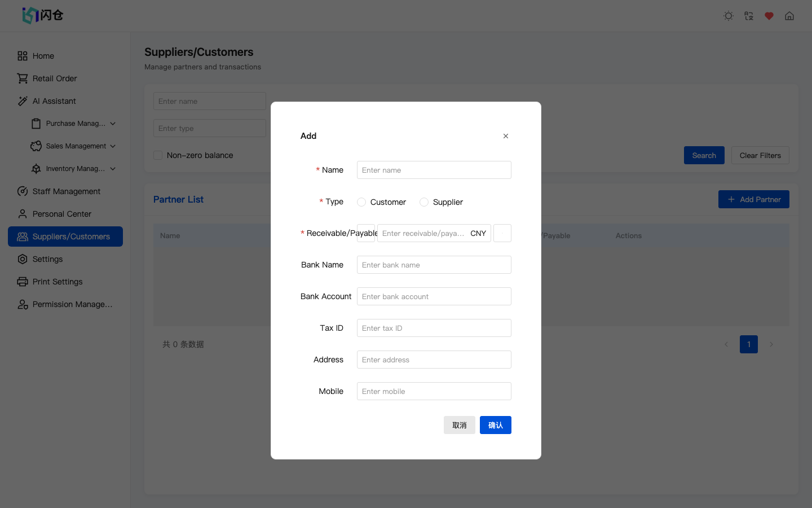Click the Print Settings printer icon

(x=23, y=282)
